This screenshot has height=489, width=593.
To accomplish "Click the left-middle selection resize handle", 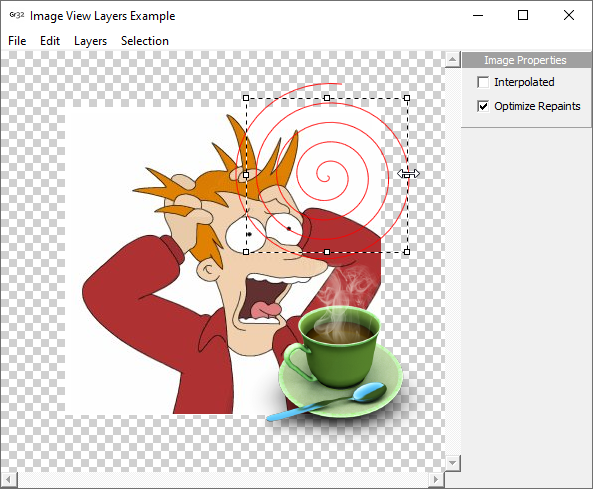I will (246, 175).
